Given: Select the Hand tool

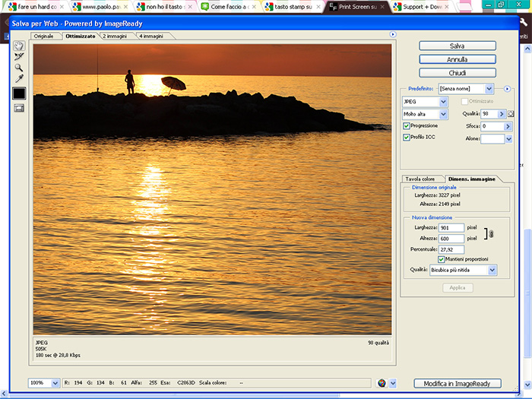Looking at the screenshot, I should (19, 46).
